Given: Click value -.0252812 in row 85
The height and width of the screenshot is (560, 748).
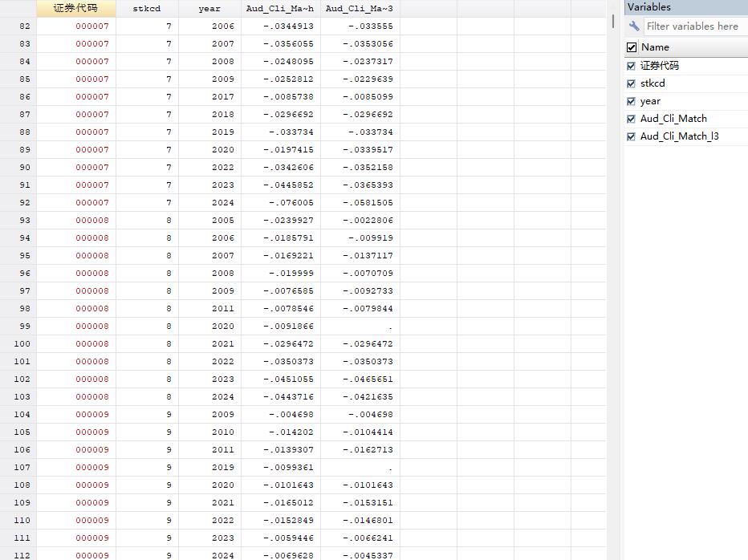Looking at the screenshot, I should pos(281,79).
